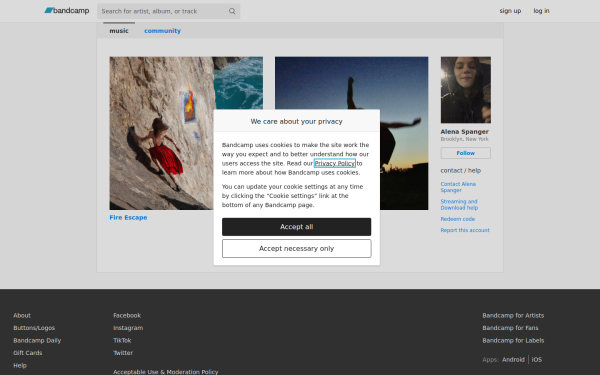Open Gift Cards footer link
600x375 pixels.
click(x=28, y=353)
